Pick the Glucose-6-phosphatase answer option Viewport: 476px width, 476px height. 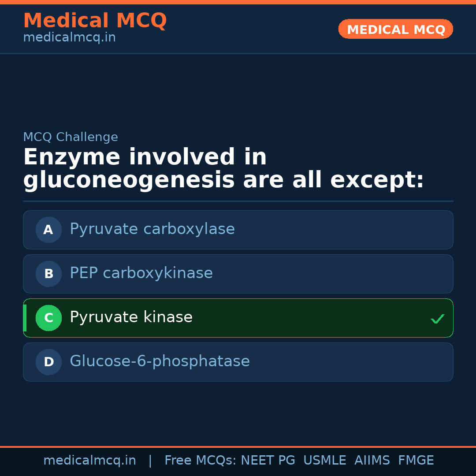click(x=160, y=361)
